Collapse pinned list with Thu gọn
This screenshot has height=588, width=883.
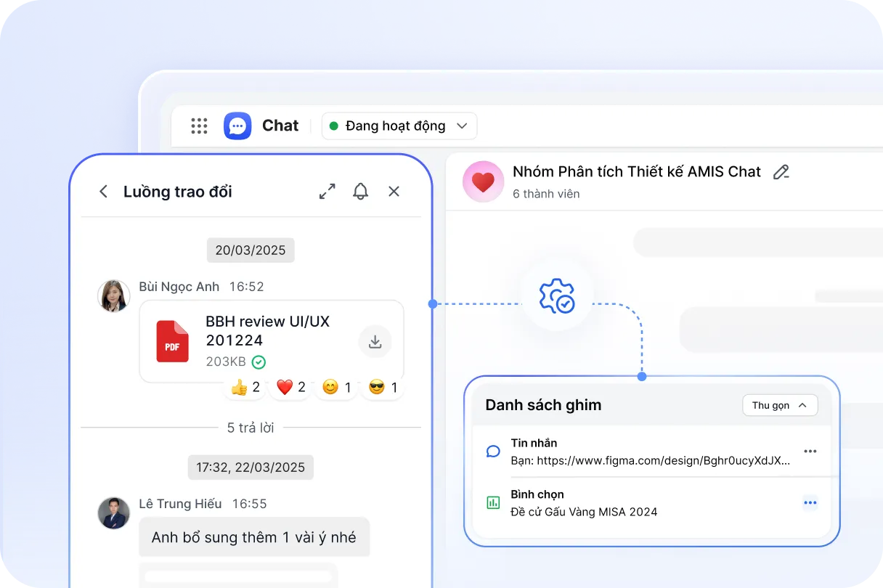tap(780, 405)
